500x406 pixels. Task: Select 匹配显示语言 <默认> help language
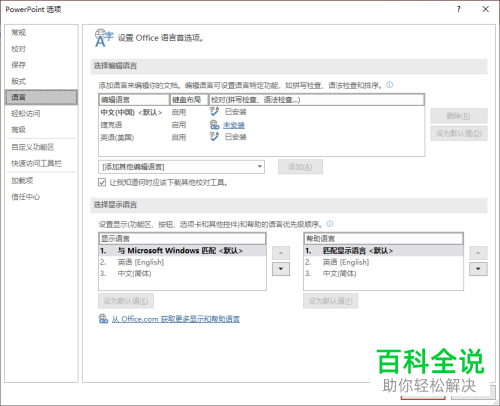pyautogui.click(x=383, y=250)
